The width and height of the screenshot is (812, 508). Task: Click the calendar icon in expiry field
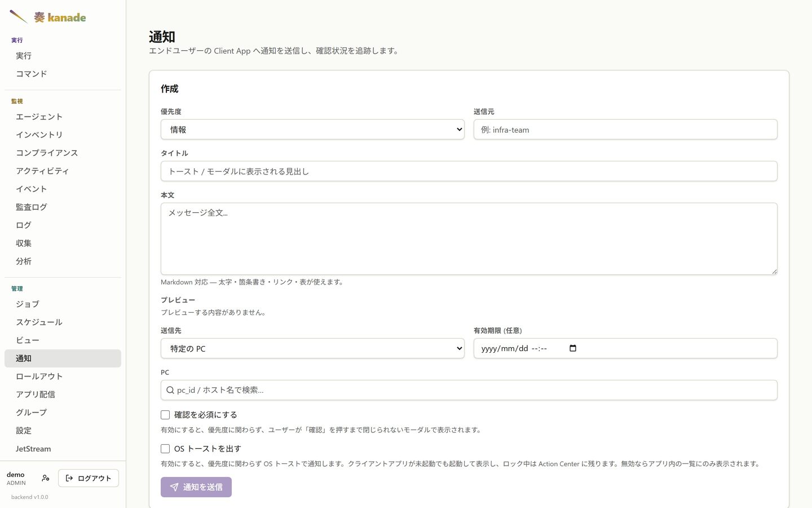pos(573,348)
